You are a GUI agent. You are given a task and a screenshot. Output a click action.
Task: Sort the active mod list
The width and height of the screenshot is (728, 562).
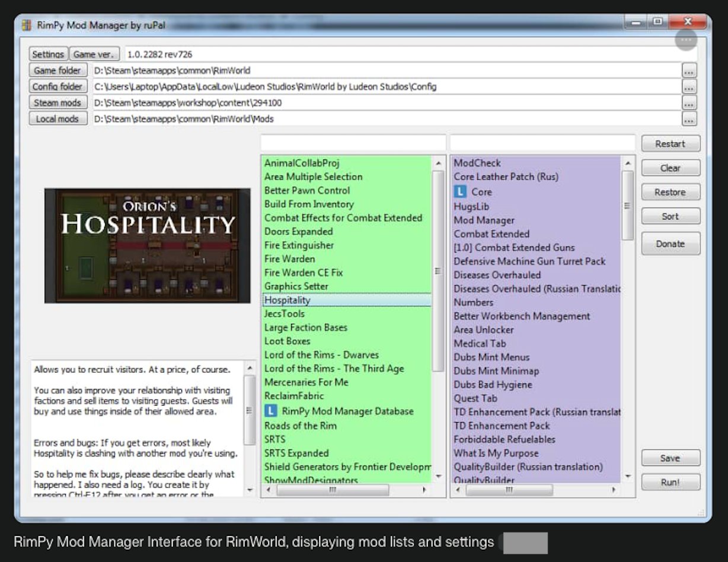point(670,216)
